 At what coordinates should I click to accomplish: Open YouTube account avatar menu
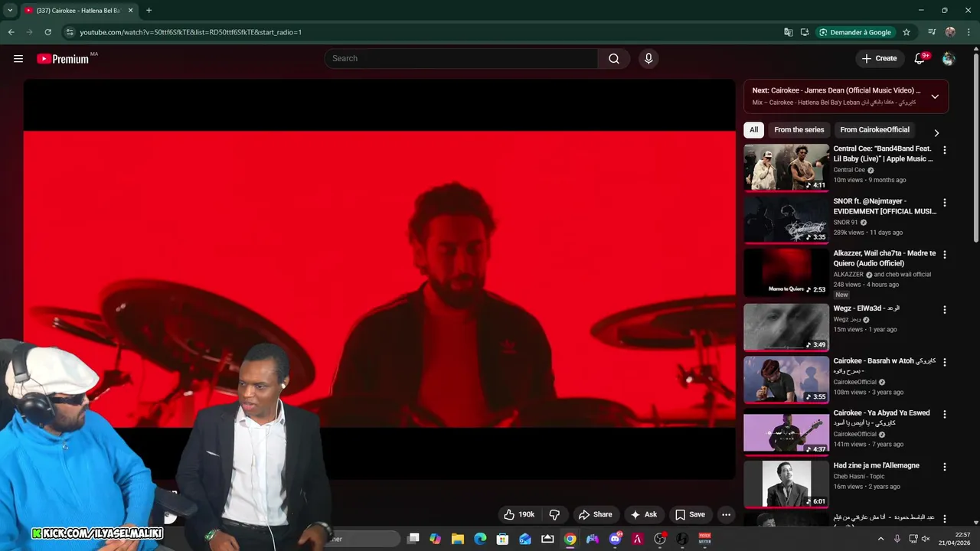[x=949, y=59]
